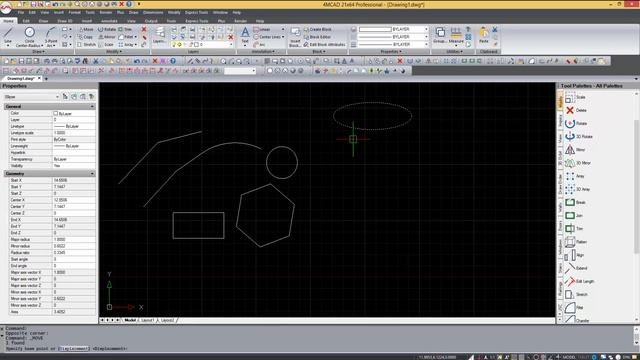Select the 3-Point Arc tool
This screenshot has height=360, width=640.
click(x=51, y=37)
